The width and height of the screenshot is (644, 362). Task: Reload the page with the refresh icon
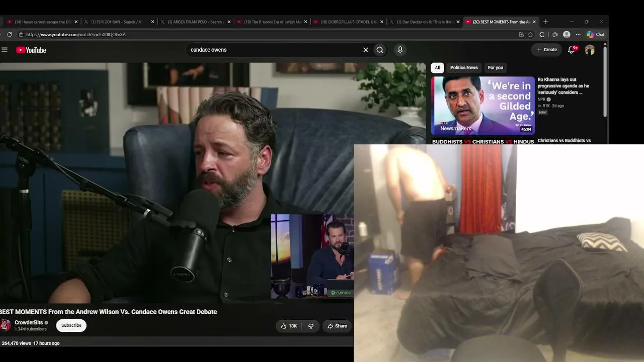[x=9, y=35]
